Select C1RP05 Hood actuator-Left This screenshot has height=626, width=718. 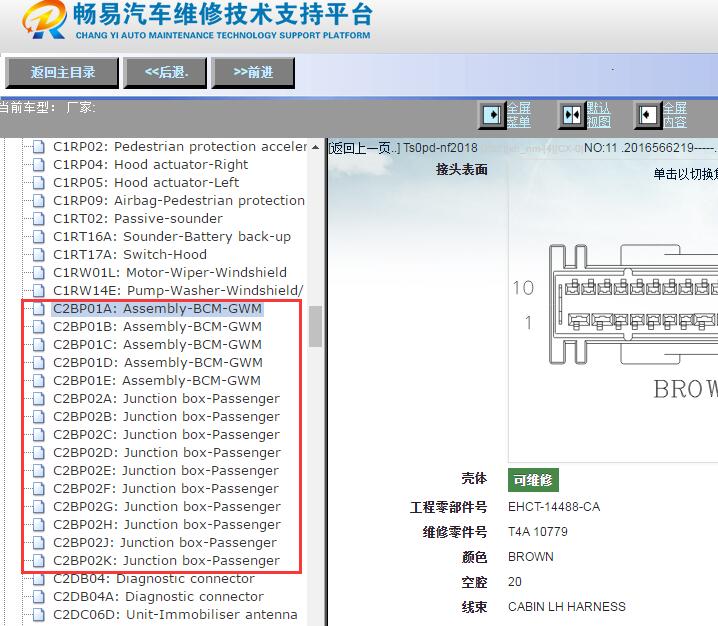[x=146, y=182]
